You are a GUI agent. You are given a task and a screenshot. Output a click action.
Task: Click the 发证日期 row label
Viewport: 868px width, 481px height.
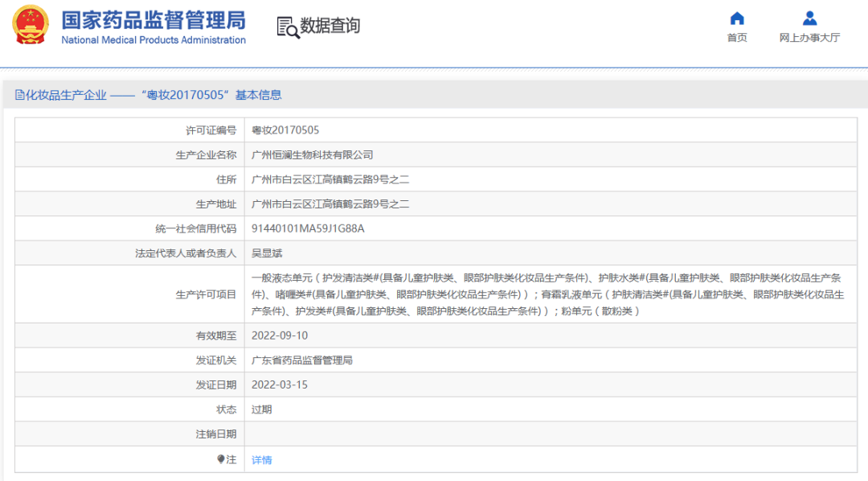coord(216,385)
